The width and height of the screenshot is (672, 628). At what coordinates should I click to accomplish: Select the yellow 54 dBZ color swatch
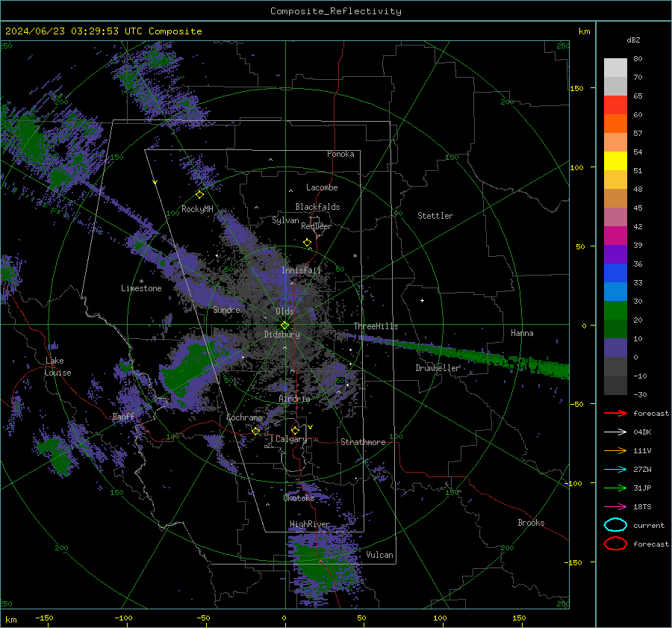[x=615, y=161]
